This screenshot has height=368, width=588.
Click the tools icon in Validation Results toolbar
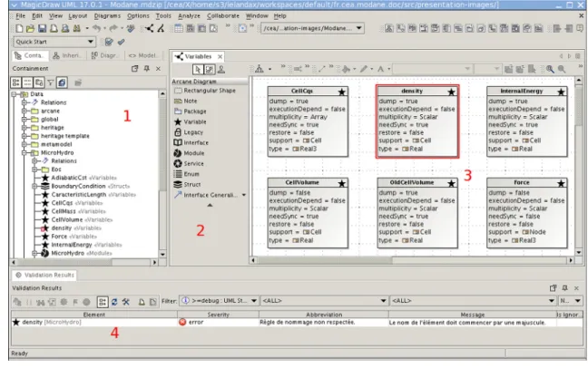125,302
